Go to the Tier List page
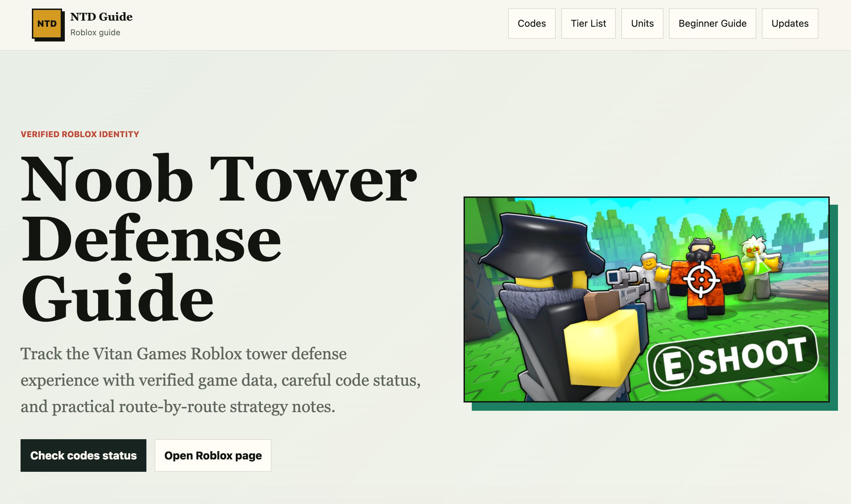Viewport: 851px width, 504px height. point(588,23)
